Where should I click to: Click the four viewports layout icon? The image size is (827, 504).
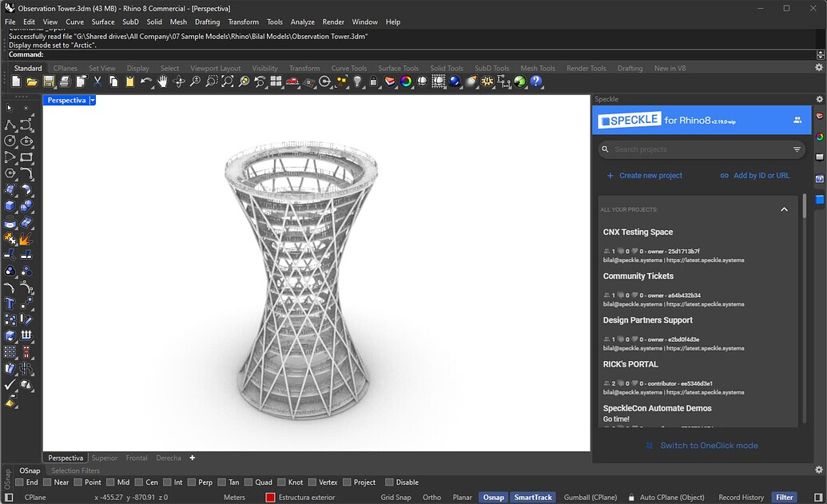[276, 81]
